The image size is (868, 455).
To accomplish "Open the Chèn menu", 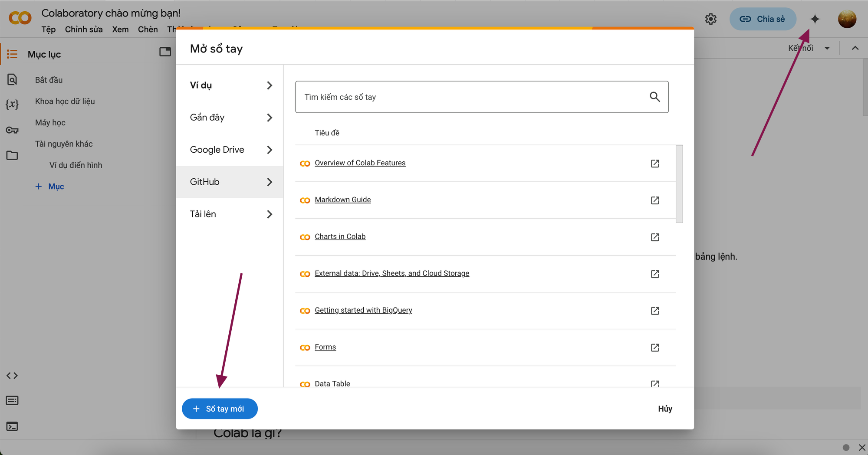I will pos(148,29).
